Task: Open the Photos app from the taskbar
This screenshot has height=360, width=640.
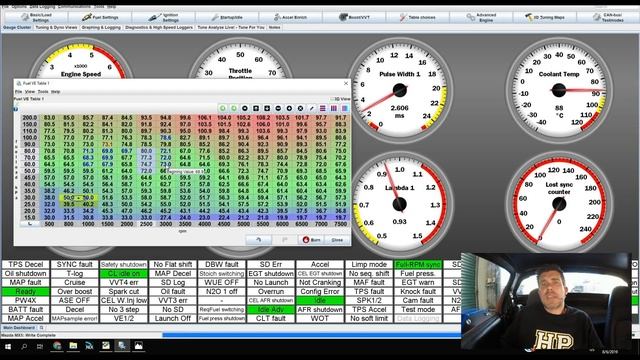Action: (138, 346)
